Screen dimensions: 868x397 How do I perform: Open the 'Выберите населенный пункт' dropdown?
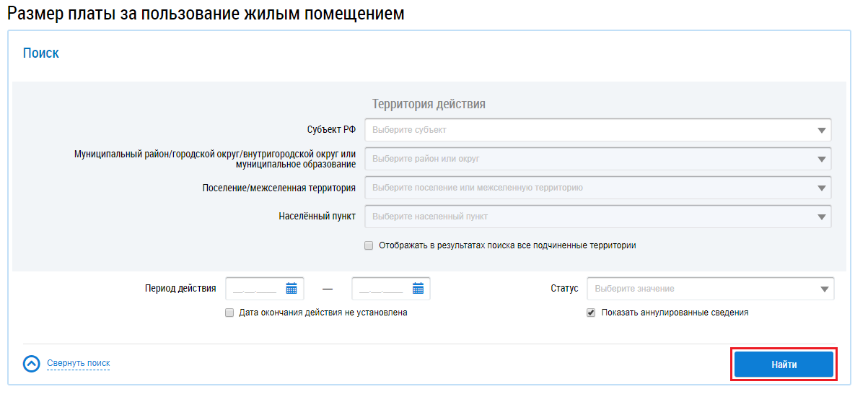pyautogui.click(x=588, y=217)
